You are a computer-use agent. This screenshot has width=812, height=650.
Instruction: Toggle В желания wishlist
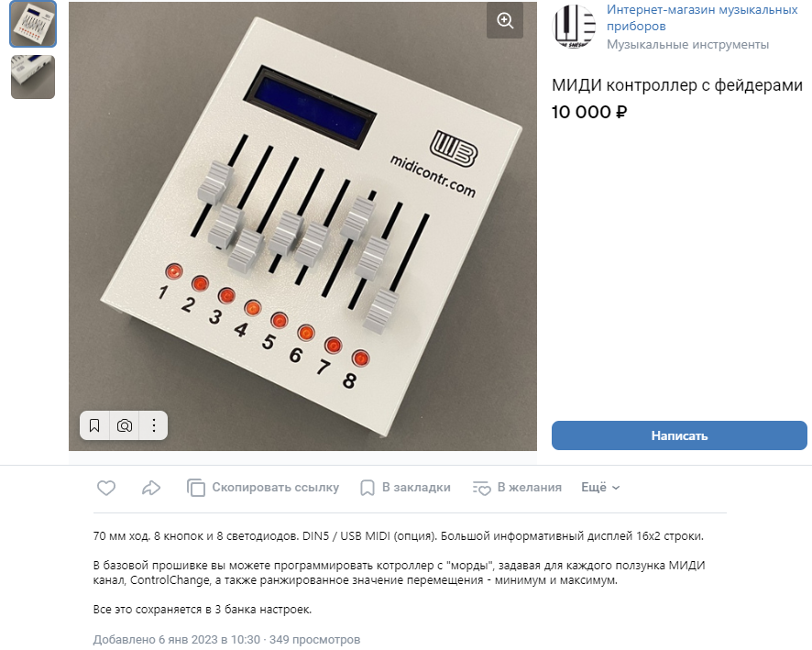[517, 488]
